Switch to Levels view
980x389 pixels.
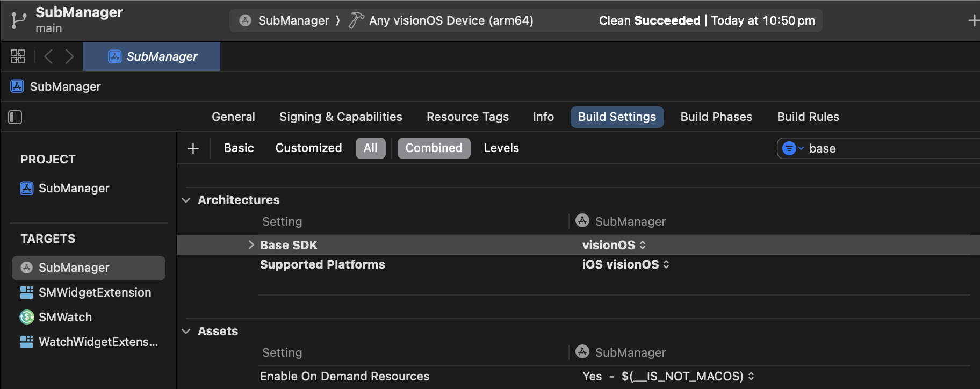pos(501,148)
